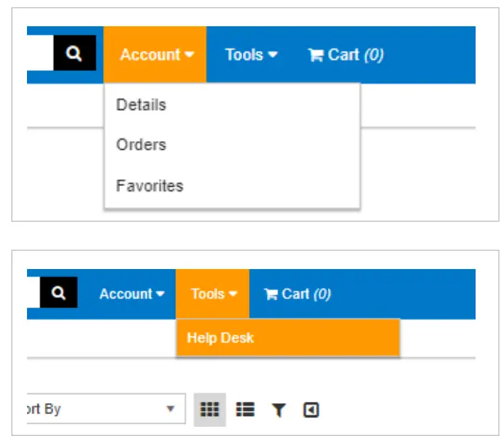
Task: Collapse the highlighted Tools dropdown
Action: pos(212,294)
